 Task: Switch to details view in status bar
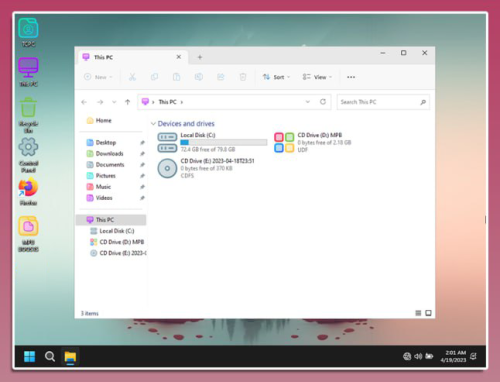[x=418, y=313]
